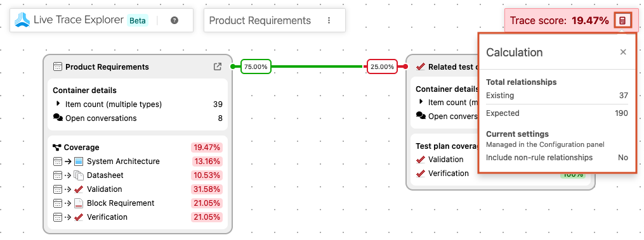The image size is (644, 240).
Task: Open the trace score calculator icon
Action: [622, 20]
